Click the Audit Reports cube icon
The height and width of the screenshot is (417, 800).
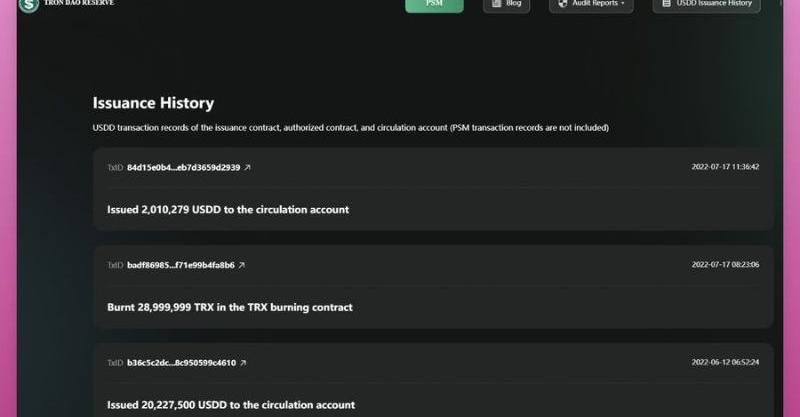coord(563,4)
